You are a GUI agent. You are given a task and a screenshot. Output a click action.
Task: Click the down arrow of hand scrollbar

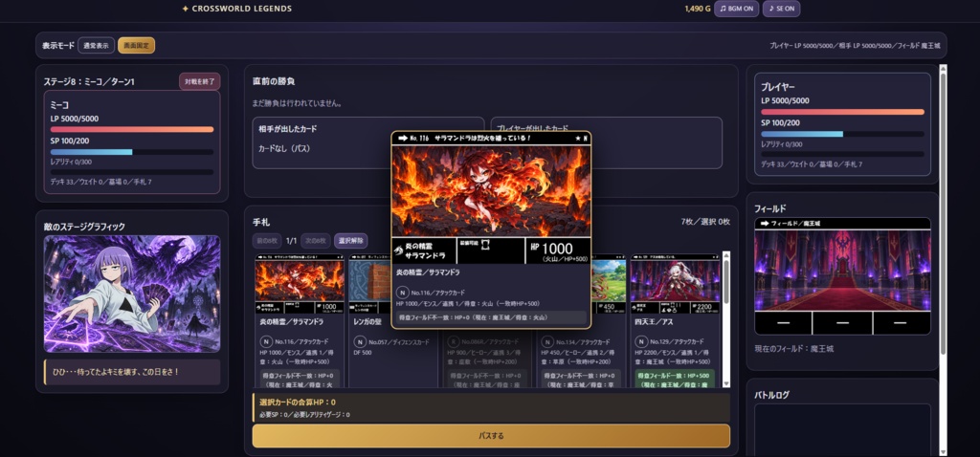(x=726, y=383)
